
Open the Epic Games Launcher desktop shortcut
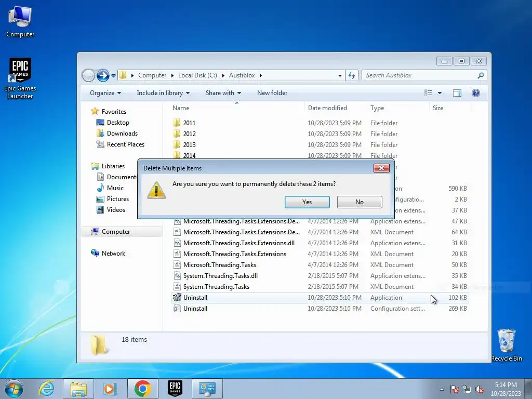(x=20, y=79)
